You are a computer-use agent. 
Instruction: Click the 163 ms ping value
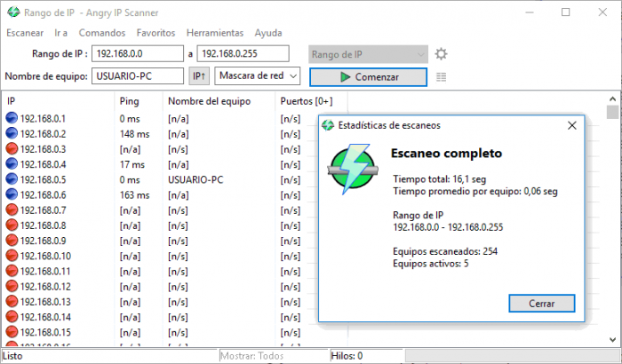pos(134,195)
